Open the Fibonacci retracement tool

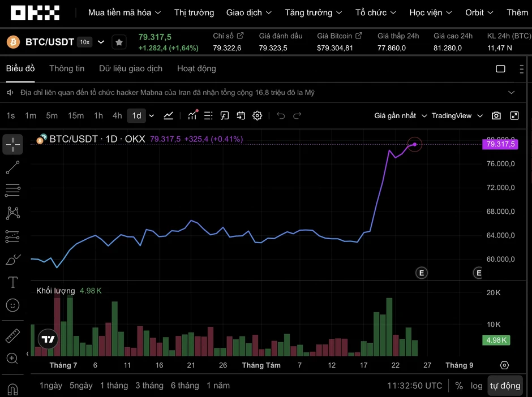(12, 191)
